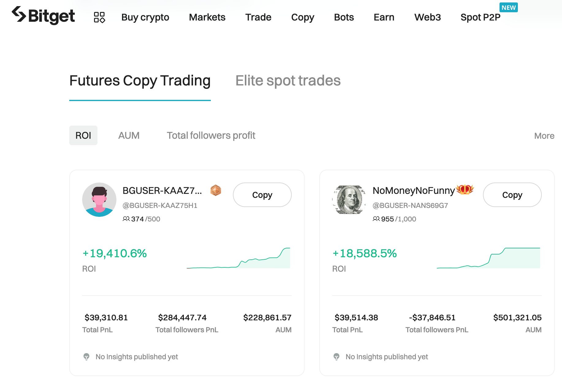Open the Buy crypto menu

tap(145, 17)
